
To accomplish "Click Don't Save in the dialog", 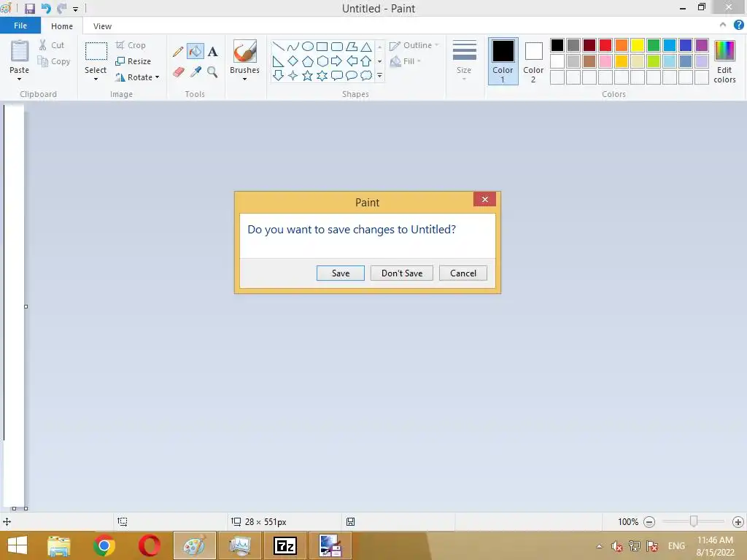I will (x=402, y=273).
